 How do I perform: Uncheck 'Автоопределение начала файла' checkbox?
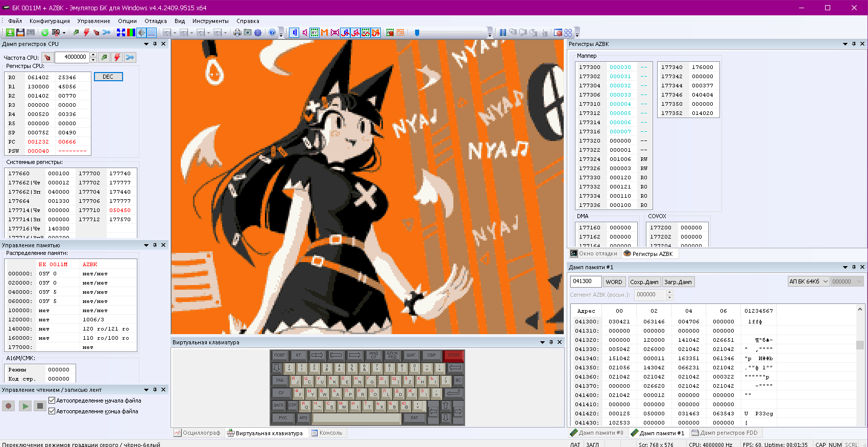pyautogui.click(x=52, y=401)
